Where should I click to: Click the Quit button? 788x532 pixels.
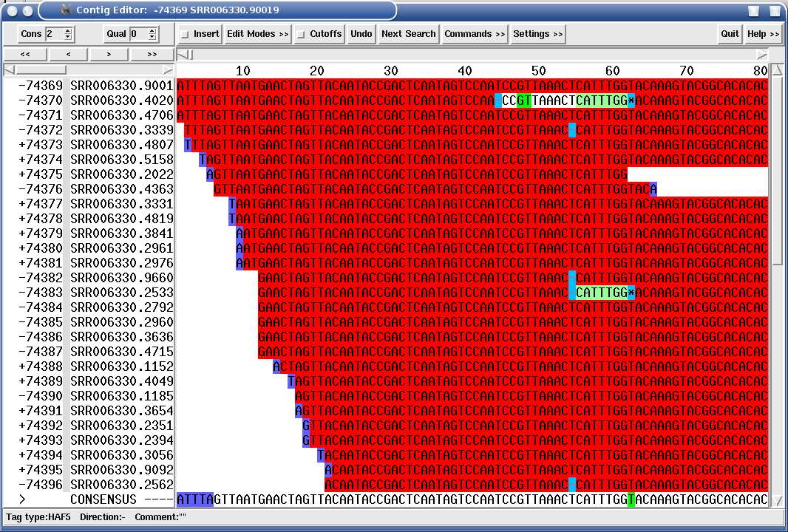click(x=730, y=34)
